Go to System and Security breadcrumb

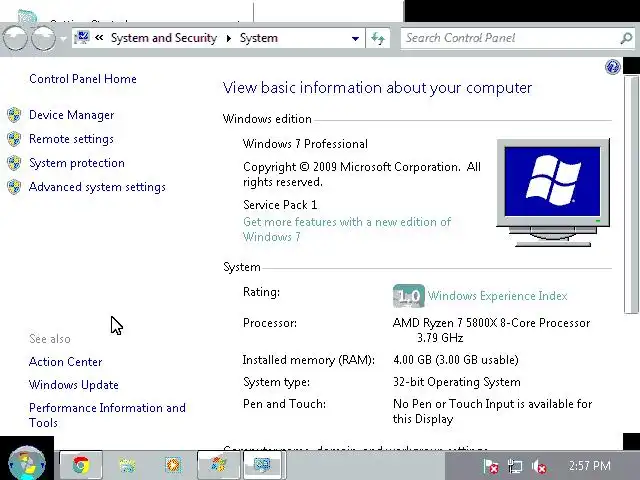coord(164,38)
